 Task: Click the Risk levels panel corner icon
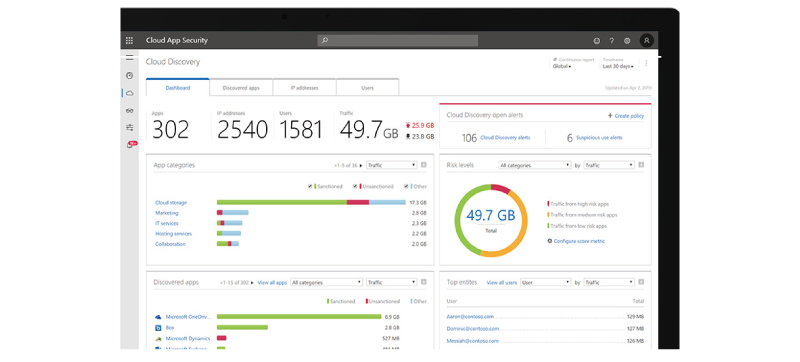[x=641, y=165]
